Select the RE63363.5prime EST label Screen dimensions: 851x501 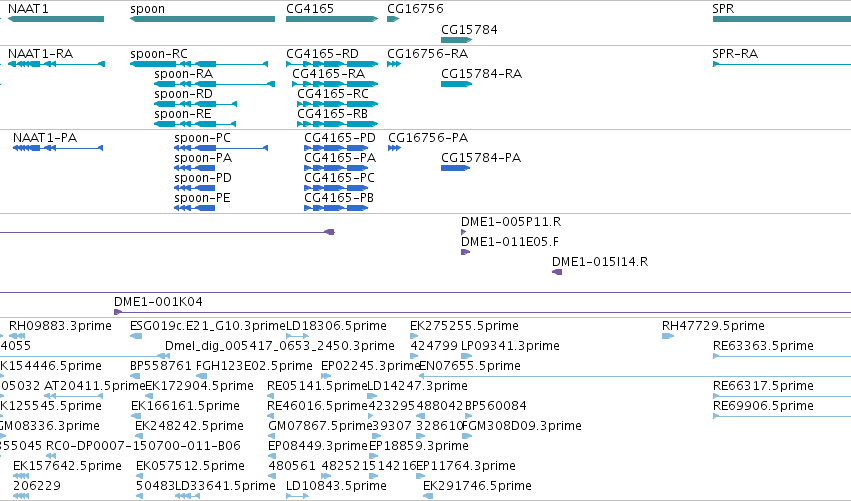(x=763, y=346)
